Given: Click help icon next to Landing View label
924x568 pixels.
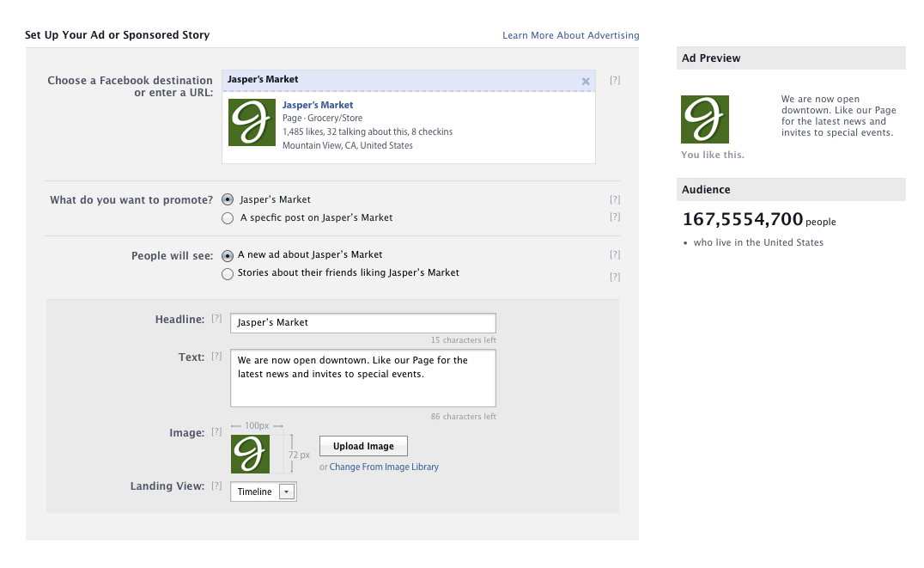Looking at the screenshot, I should (x=216, y=486).
